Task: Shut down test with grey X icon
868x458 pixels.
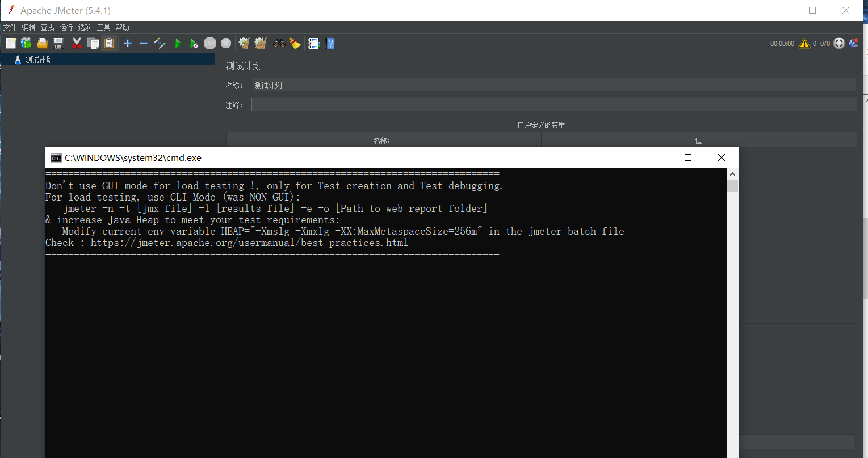Action: (226, 43)
